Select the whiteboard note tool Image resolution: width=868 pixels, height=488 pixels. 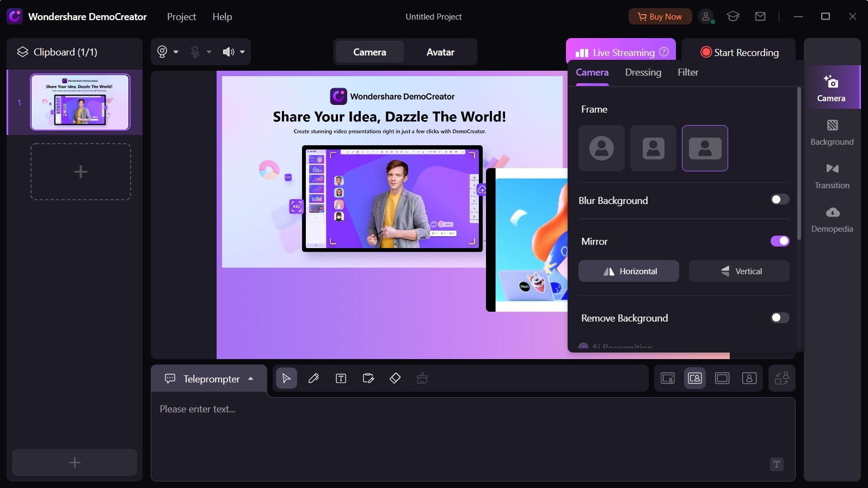368,378
